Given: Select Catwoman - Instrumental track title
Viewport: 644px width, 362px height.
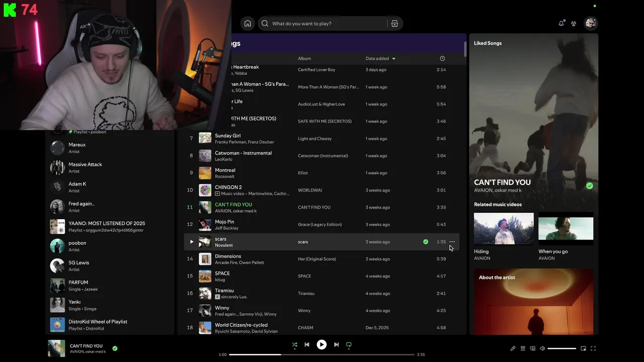Looking at the screenshot, I should [243, 153].
